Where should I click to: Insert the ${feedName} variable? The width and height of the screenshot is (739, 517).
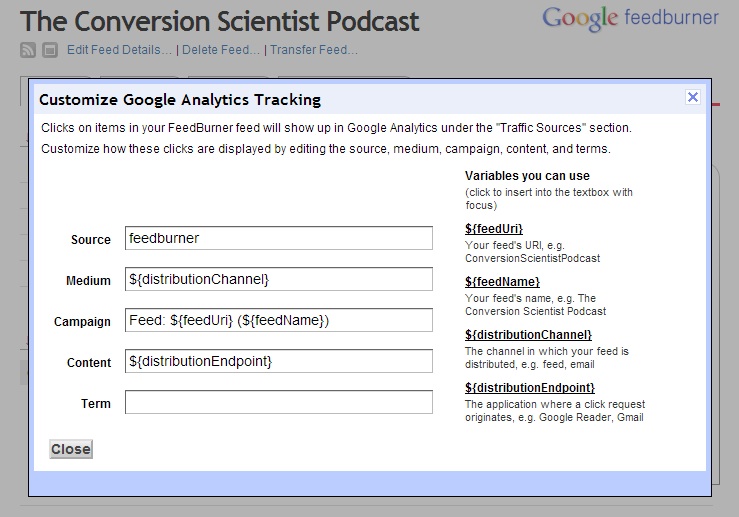(502, 282)
